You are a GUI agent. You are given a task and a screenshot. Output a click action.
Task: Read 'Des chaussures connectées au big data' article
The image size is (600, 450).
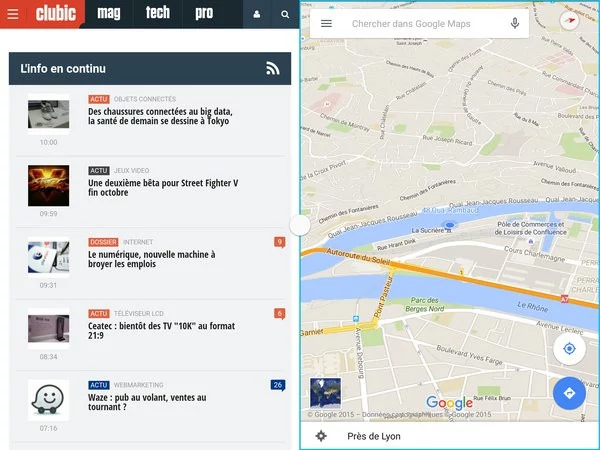click(160, 116)
